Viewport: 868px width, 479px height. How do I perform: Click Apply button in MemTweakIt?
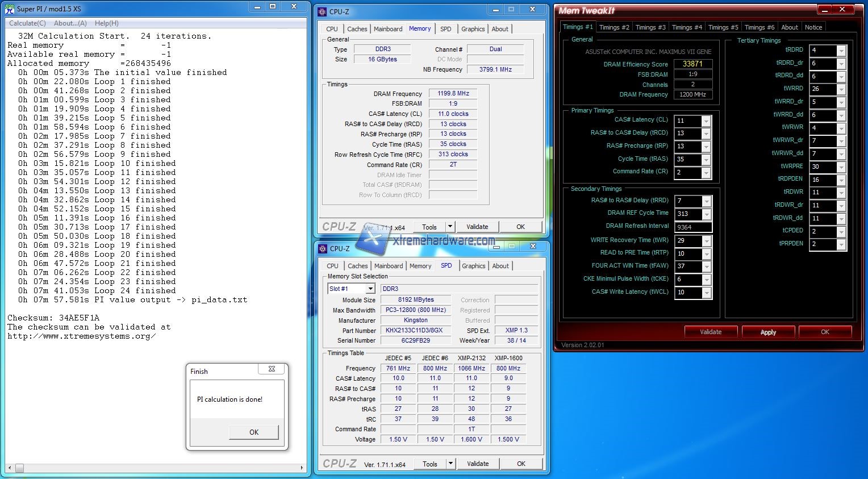(768, 332)
